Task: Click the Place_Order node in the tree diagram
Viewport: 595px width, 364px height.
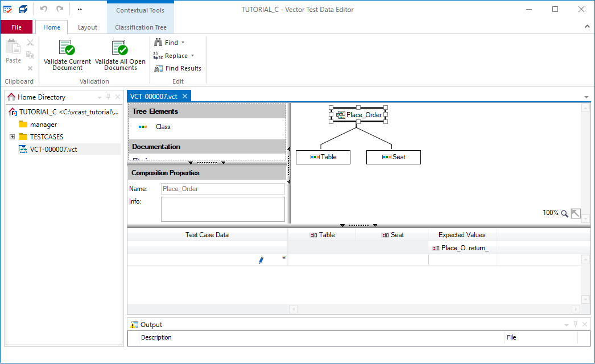Action: [358, 114]
